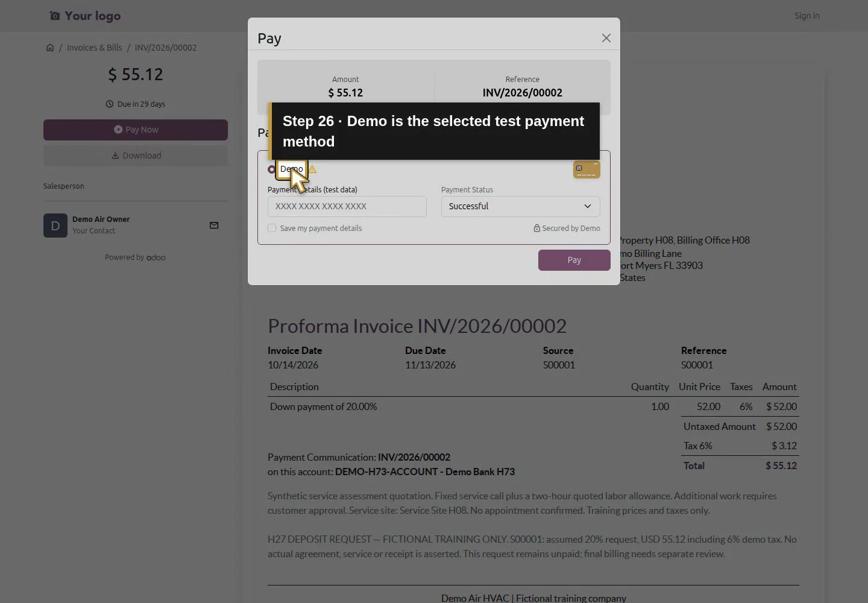This screenshot has width=868, height=603.
Task: Click Pay Now in the sidebar
Action: (136, 130)
